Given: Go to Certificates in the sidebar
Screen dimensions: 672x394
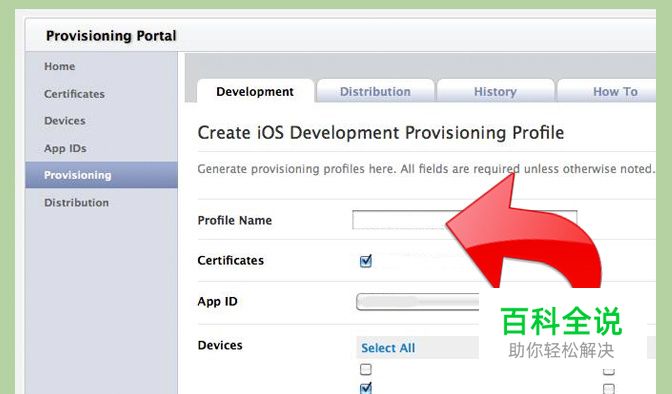Looking at the screenshot, I should [74, 94].
